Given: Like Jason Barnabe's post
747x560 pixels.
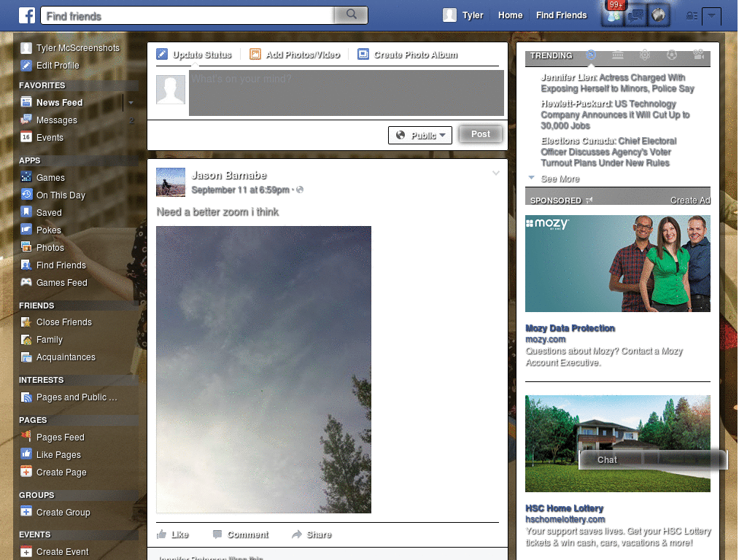Looking at the screenshot, I should click(x=172, y=534).
